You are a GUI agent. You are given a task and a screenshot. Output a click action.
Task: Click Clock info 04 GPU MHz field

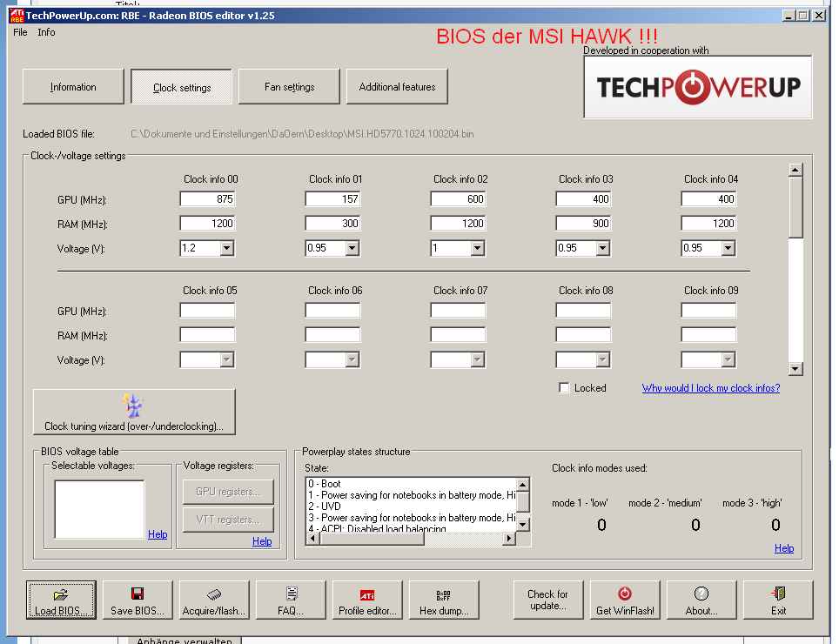click(708, 199)
